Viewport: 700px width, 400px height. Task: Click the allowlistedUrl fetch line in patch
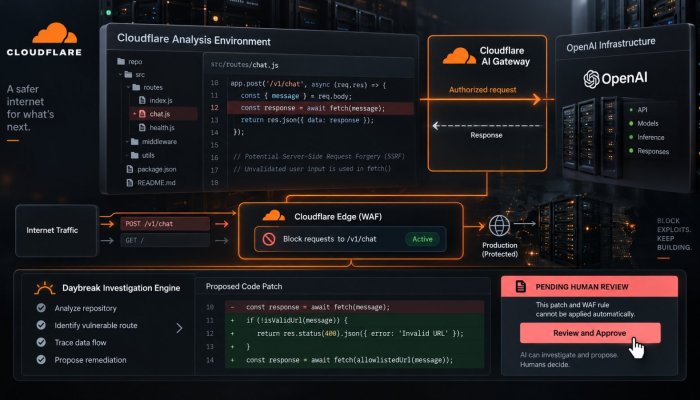coord(354,360)
